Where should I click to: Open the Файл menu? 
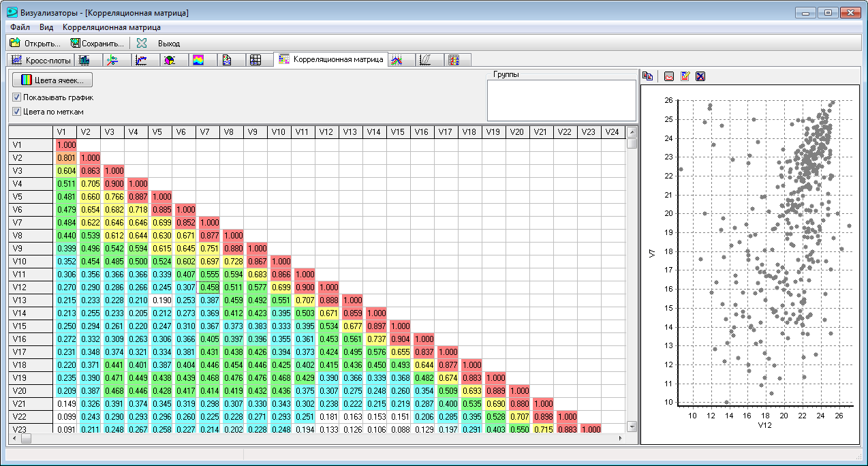pyautogui.click(x=20, y=27)
